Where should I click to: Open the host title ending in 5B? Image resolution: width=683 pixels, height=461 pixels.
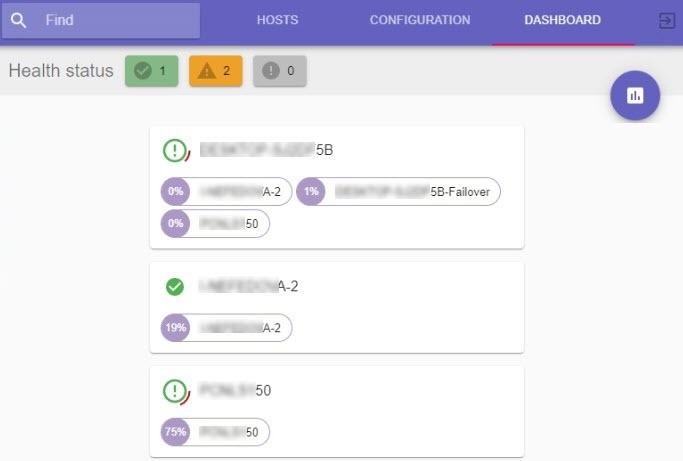(266, 151)
